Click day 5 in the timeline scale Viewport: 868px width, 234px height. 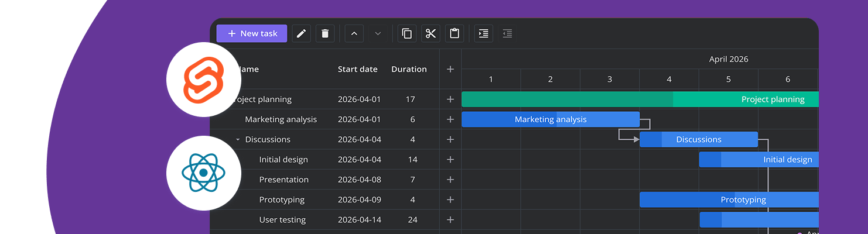point(729,79)
